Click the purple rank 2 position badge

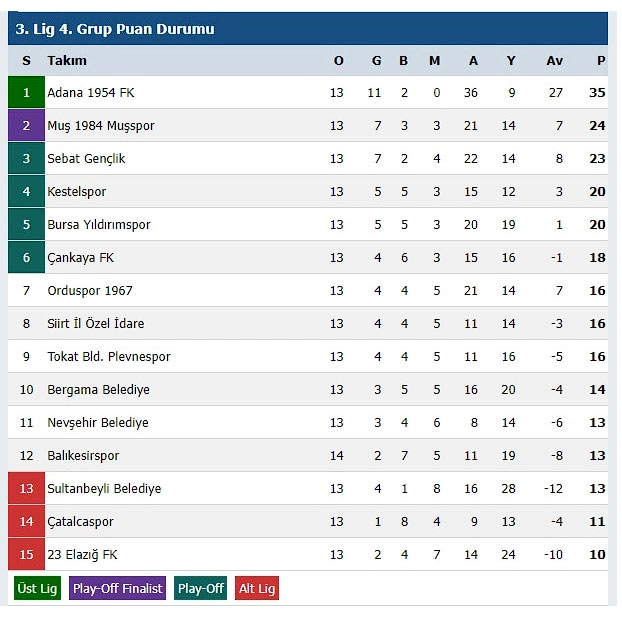pyautogui.click(x=26, y=126)
